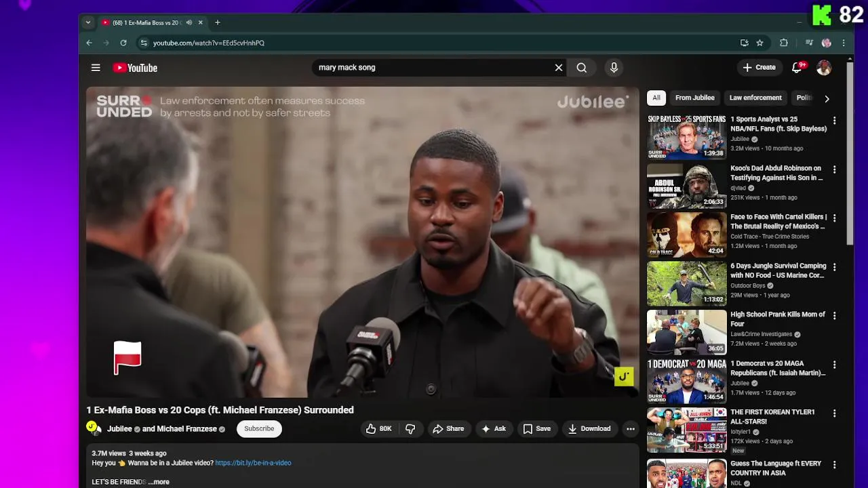Expand description with ...more
This screenshot has height=488, width=868.
pyautogui.click(x=159, y=482)
